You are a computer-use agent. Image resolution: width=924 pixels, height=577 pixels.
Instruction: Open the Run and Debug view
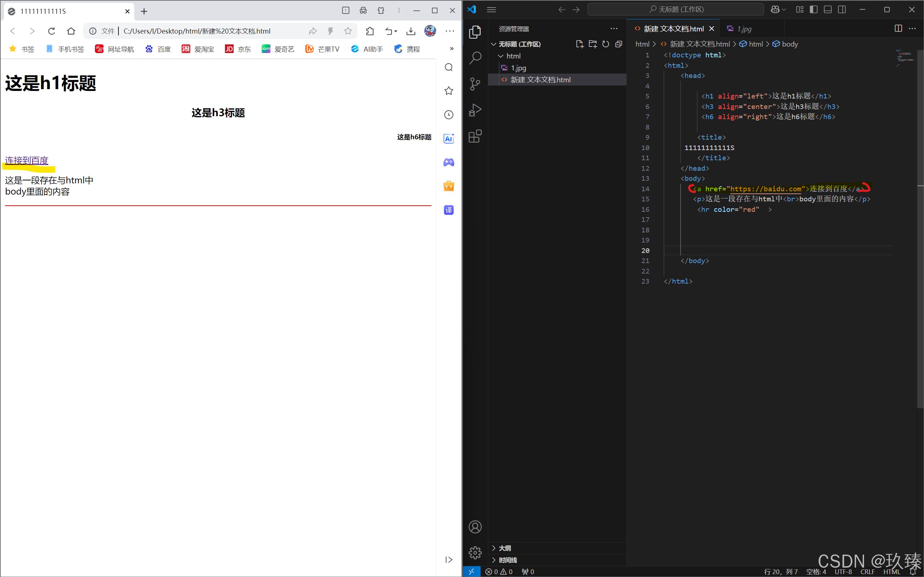coord(475,110)
